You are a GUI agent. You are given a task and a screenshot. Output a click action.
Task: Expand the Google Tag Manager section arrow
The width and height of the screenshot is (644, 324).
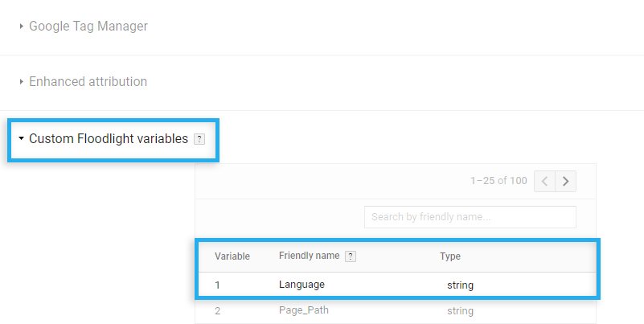22,27
